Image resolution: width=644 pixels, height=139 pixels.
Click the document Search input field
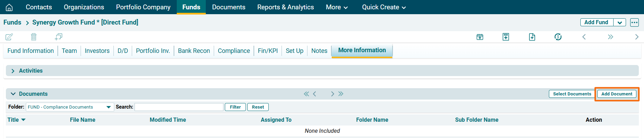pos(179,107)
